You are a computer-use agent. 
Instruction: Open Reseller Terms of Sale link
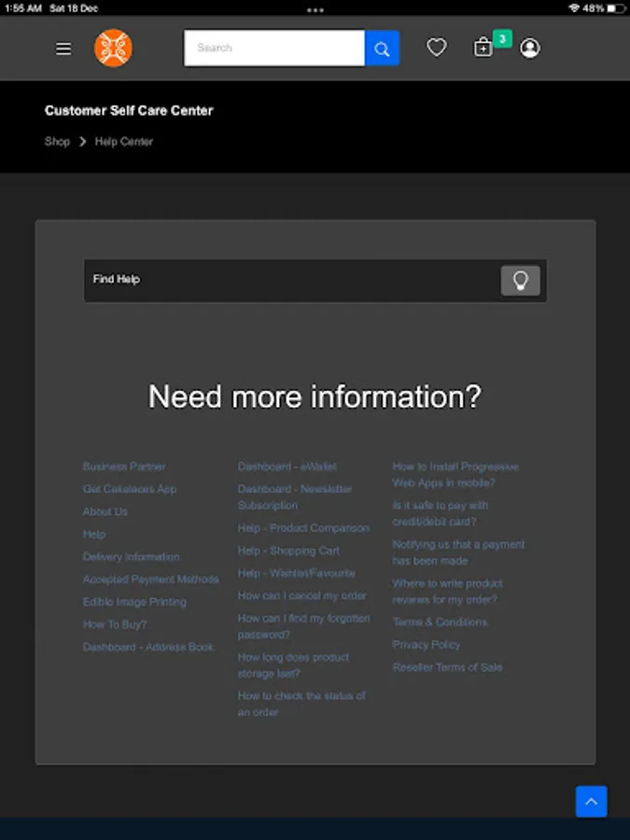[447, 667]
